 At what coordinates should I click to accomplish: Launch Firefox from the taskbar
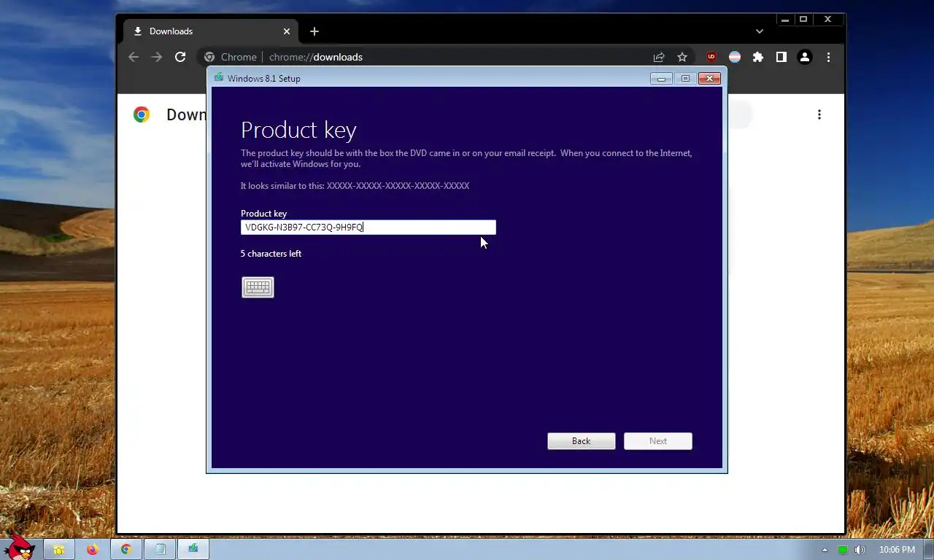click(x=93, y=550)
